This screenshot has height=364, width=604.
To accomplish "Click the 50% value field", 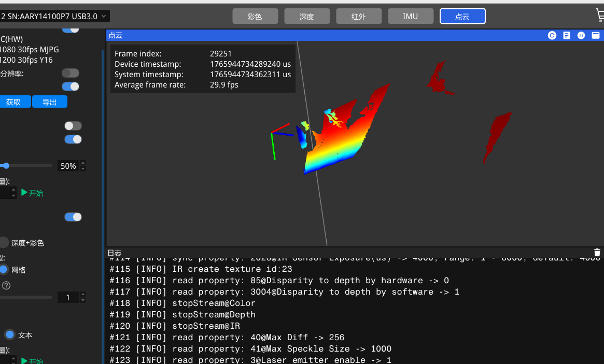I will [x=68, y=166].
